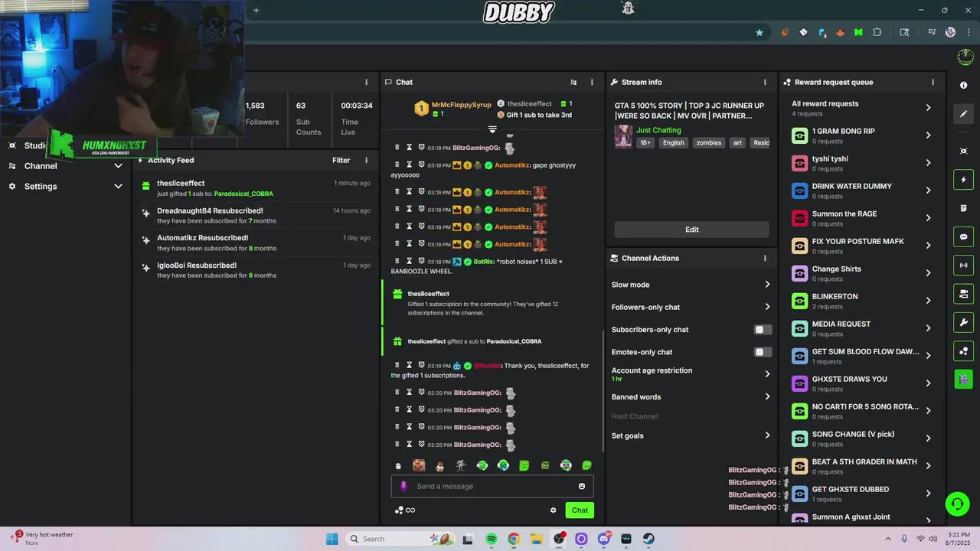Click Paradoxical_COBRA username in Activity Feed
Image resolution: width=980 pixels, height=551 pixels.
tap(243, 194)
